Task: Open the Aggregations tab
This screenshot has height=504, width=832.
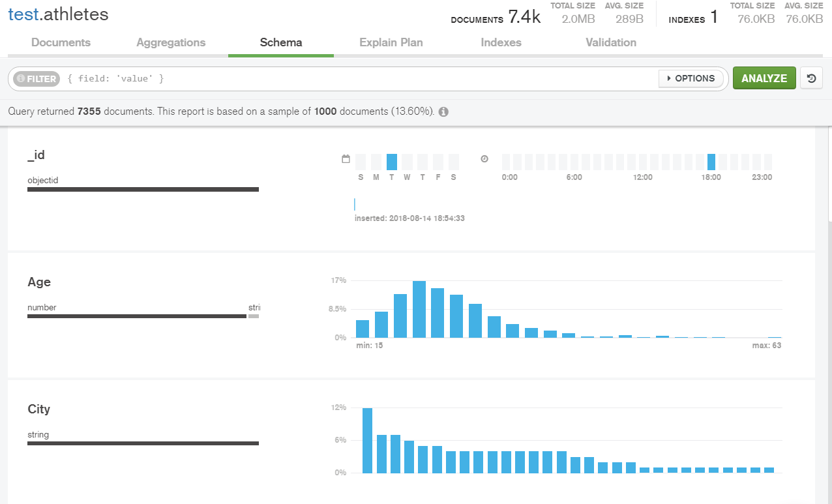Action: click(x=171, y=42)
